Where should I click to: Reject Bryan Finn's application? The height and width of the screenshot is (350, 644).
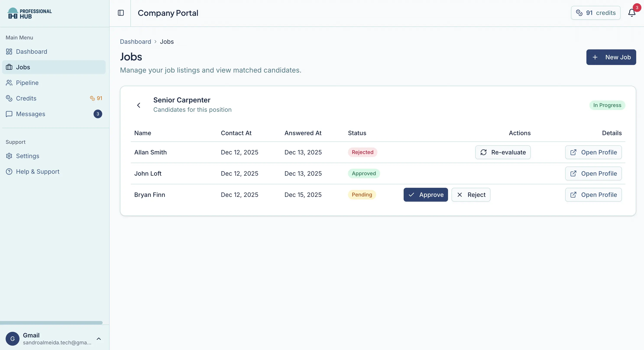pyautogui.click(x=471, y=195)
